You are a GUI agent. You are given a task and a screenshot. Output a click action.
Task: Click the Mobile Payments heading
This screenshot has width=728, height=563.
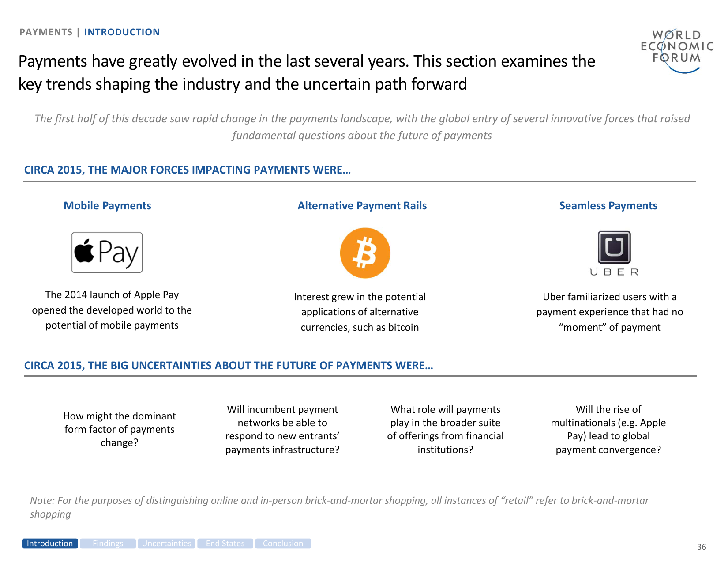[x=107, y=206]
